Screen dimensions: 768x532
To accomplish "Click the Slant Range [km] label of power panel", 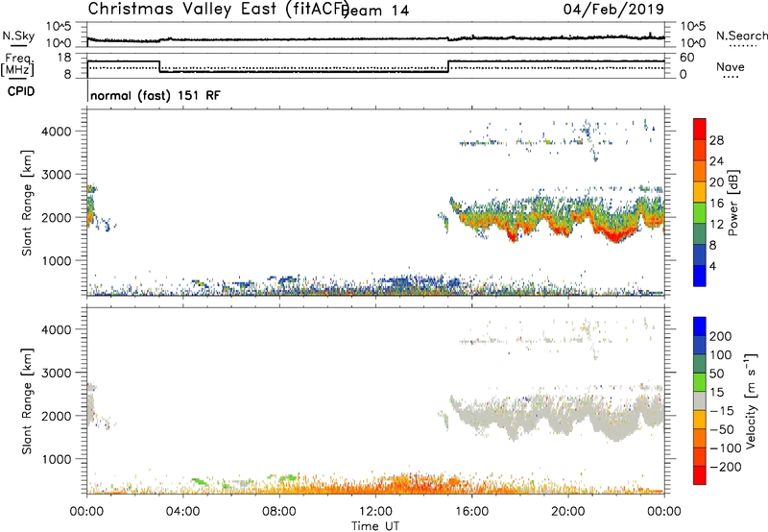I will pyautogui.click(x=27, y=203).
